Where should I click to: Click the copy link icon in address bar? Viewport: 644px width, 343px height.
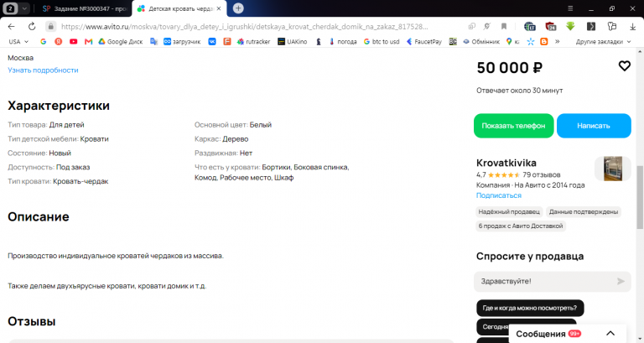click(x=471, y=26)
